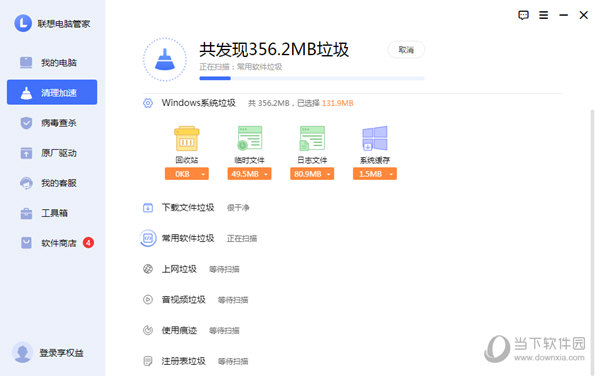Click the red 4 notification badge
Screen dimensions: 600x376
(x=88, y=243)
